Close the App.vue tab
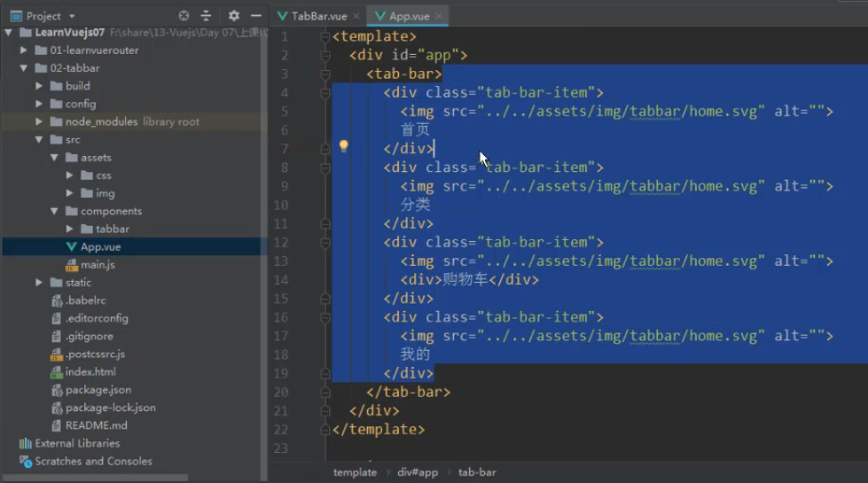 (438, 16)
